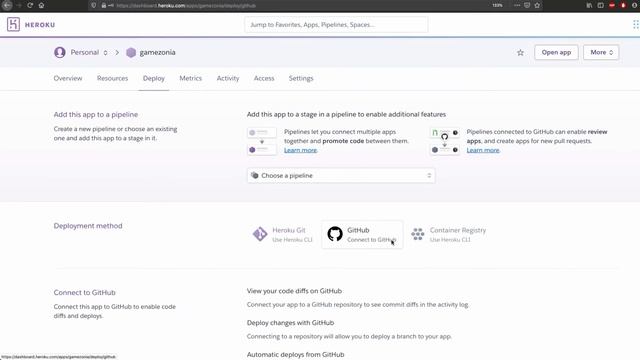Click 'View your code diffs on GitHub' text
This screenshot has height=360, width=640.
pyautogui.click(x=294, y=291)
